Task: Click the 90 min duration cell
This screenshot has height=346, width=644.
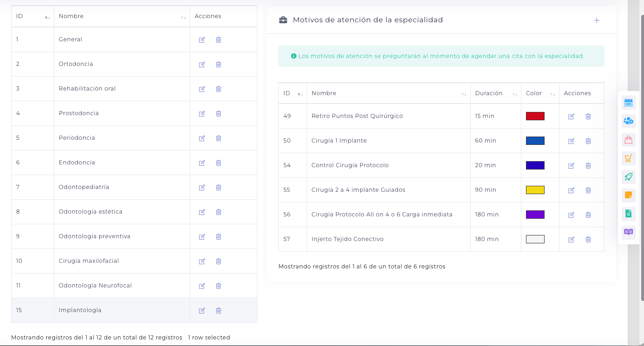Action: pyautogui.click(x=496, y=190)
